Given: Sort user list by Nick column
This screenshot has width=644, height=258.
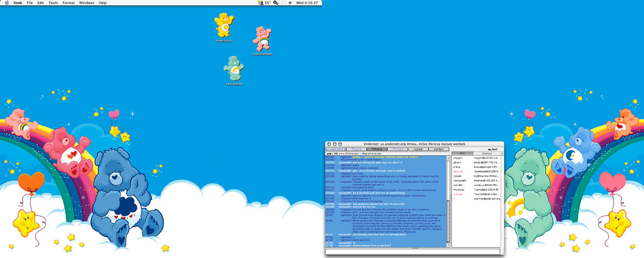Looking at the screenshot, I should tap(462, 153).
